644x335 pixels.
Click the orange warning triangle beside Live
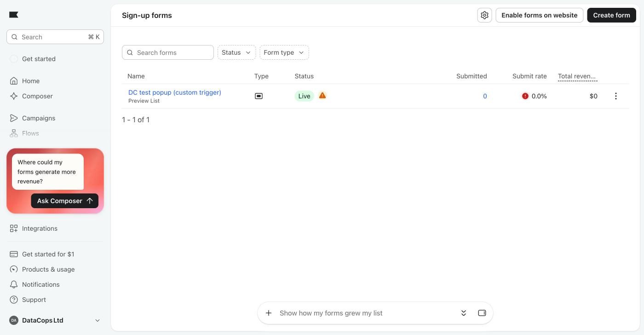322,96
